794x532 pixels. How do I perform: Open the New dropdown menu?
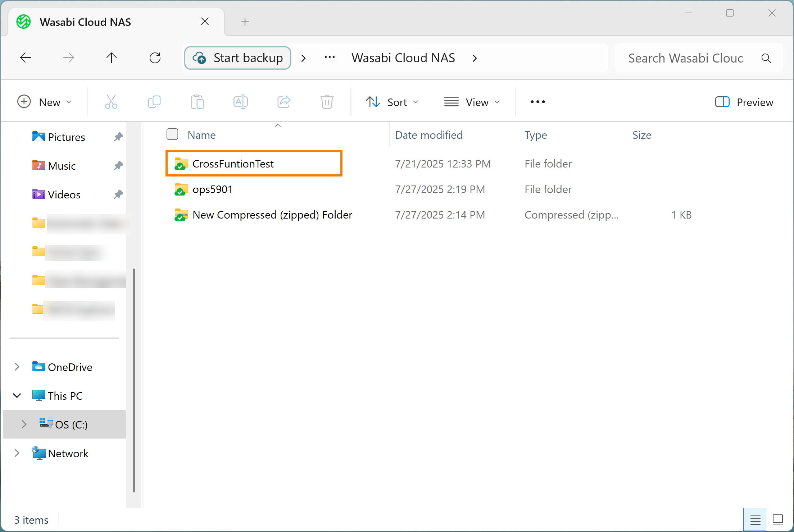(45, 102)
